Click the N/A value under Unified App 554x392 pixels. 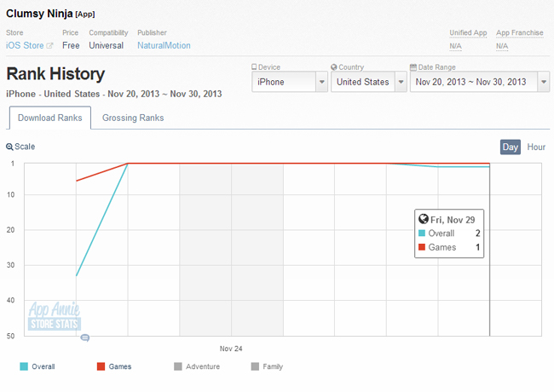coord(455,46)
